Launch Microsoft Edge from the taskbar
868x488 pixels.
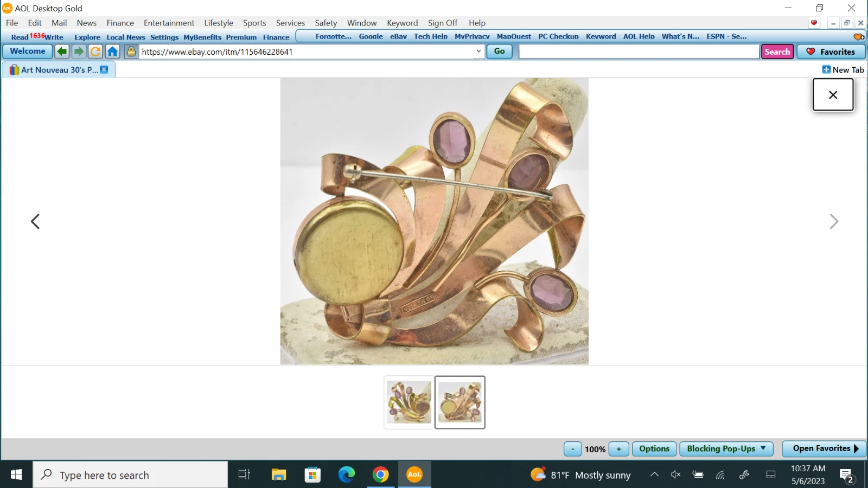tap(347, 475)
